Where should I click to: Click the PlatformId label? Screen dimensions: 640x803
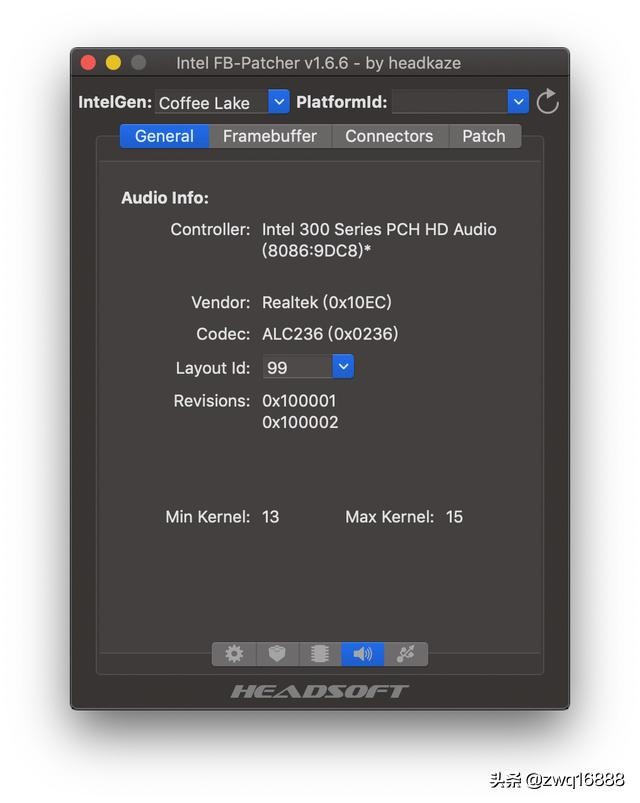tap(342, 102)
